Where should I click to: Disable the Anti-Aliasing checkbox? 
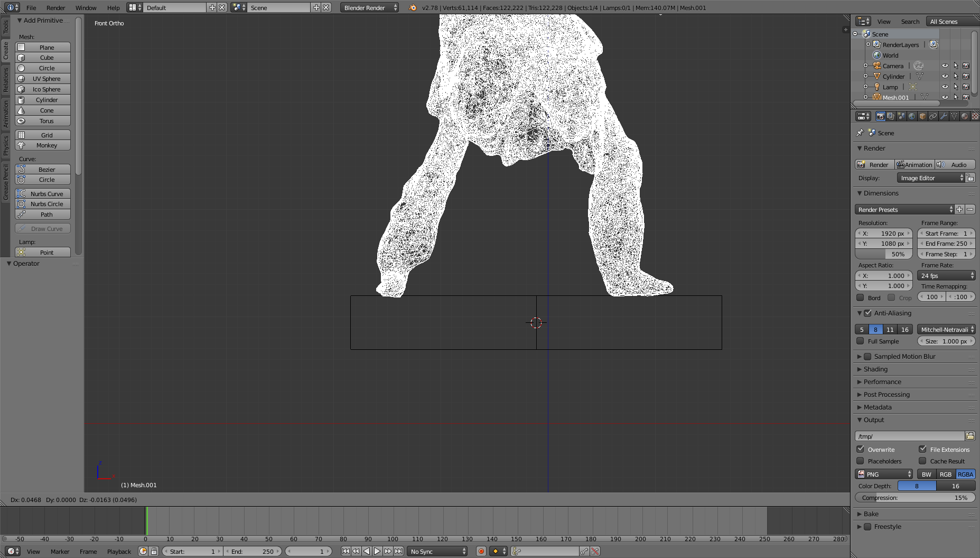867,313
